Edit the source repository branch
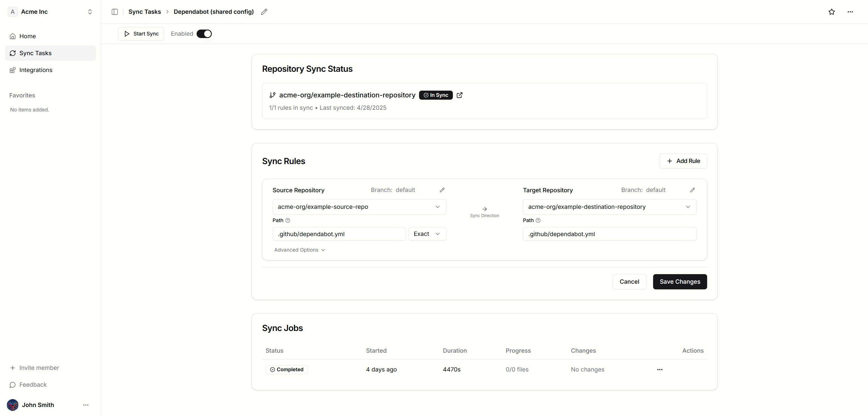Viewport: 868px width, 416px height. pos(442,190)
